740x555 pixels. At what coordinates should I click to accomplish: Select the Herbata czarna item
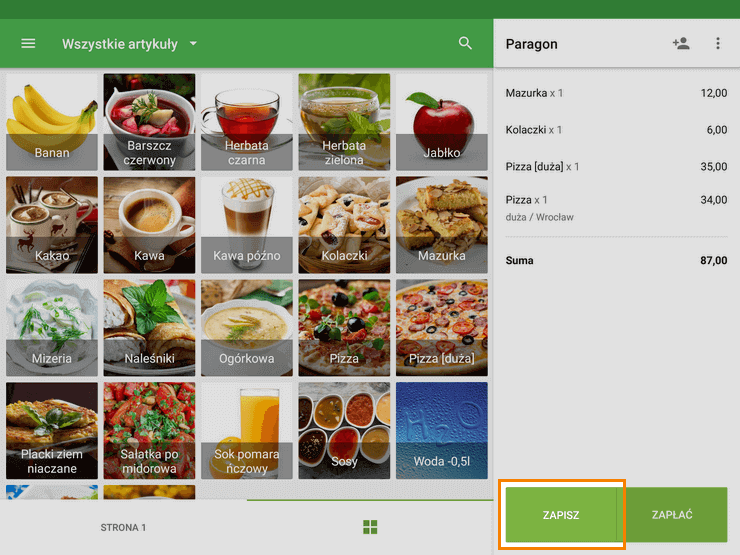pyautogui.click(x=247, y=122)
